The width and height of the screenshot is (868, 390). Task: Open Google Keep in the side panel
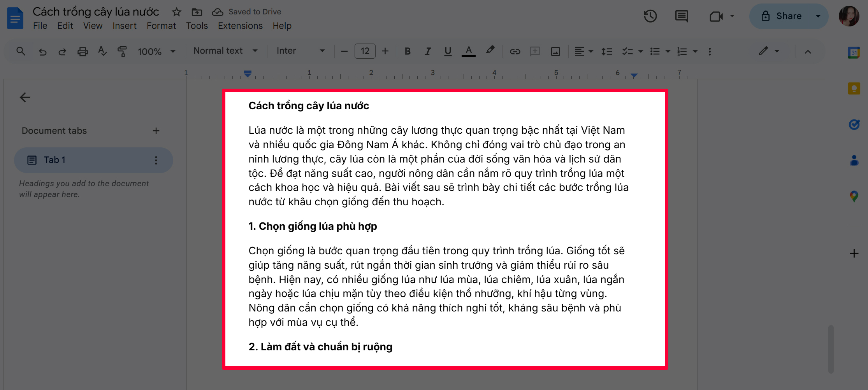pos(854,88)
